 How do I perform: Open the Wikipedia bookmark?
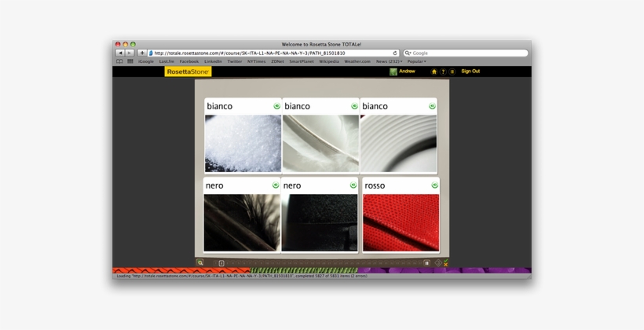click(329, 61)
